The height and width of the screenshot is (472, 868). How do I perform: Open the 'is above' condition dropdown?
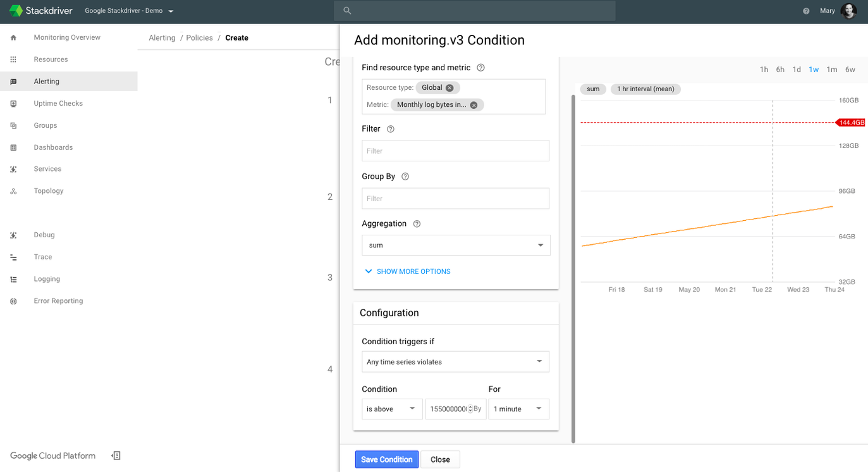coord(392,409)
